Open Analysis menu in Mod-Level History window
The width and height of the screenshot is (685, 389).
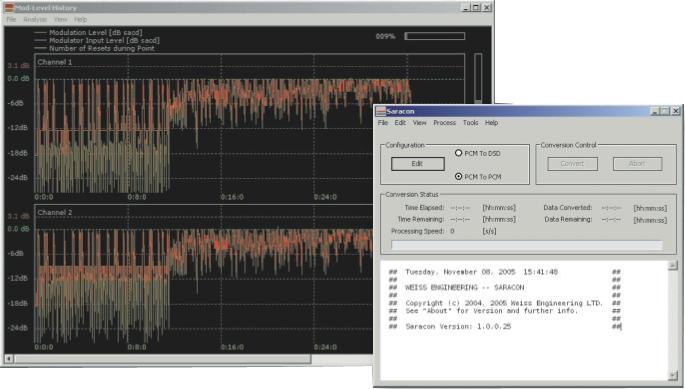click(35, 20)
